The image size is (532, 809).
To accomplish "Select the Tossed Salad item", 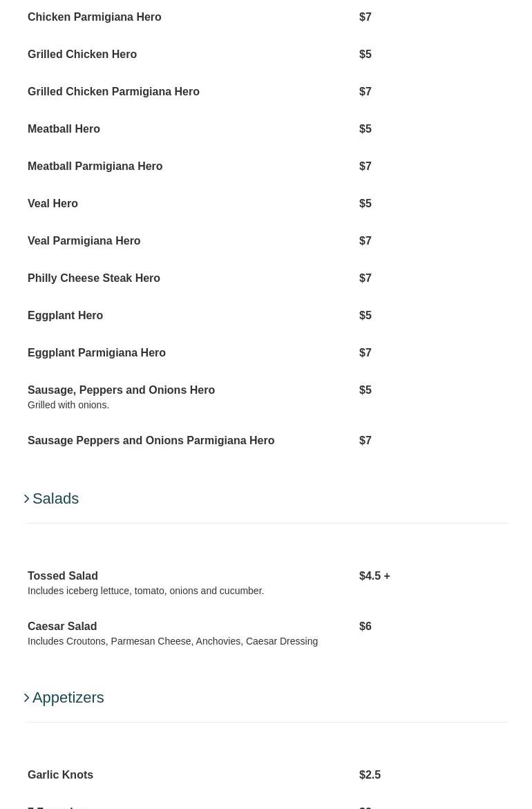I will point(62,576).
